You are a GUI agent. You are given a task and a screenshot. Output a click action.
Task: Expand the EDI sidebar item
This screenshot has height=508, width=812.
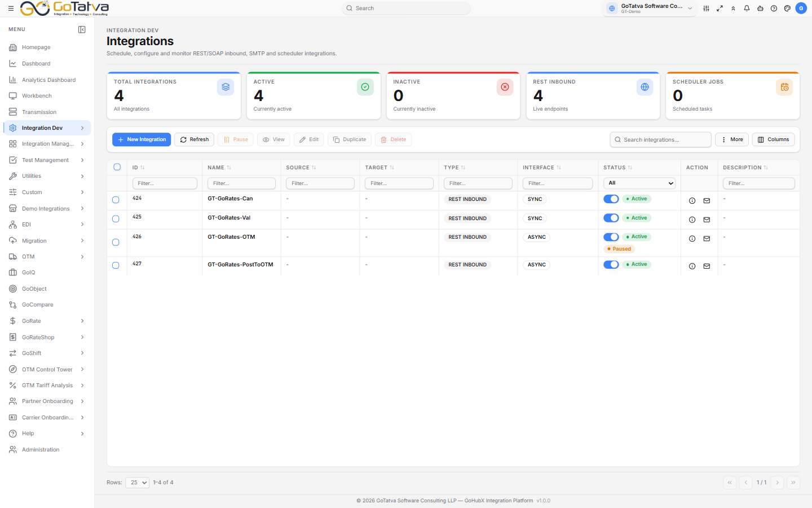(x=47, y=225)
